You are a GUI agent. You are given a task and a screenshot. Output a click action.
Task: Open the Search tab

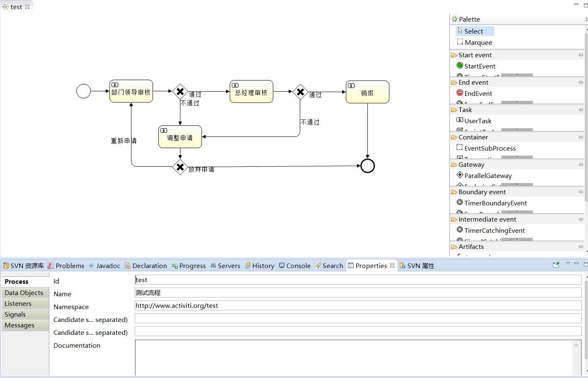pos(329,266)
